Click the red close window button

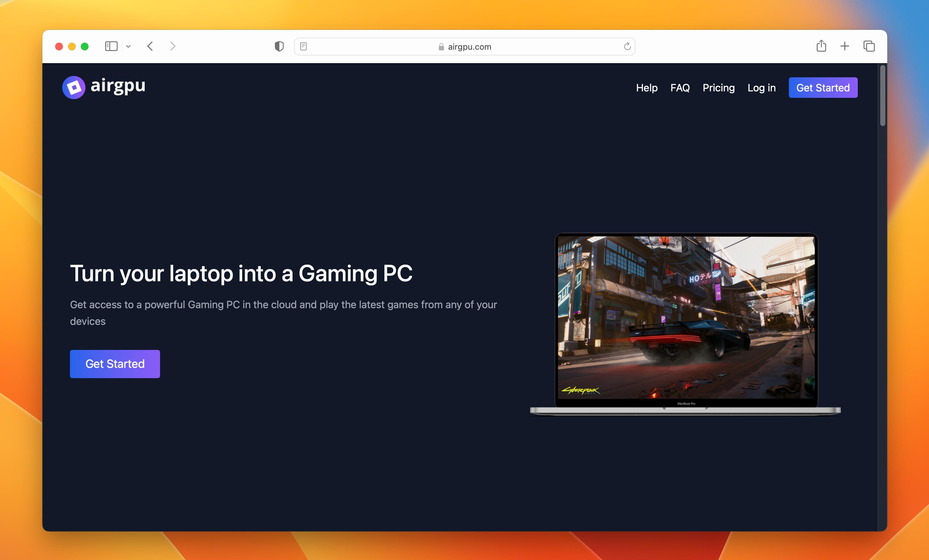(59, 47)
